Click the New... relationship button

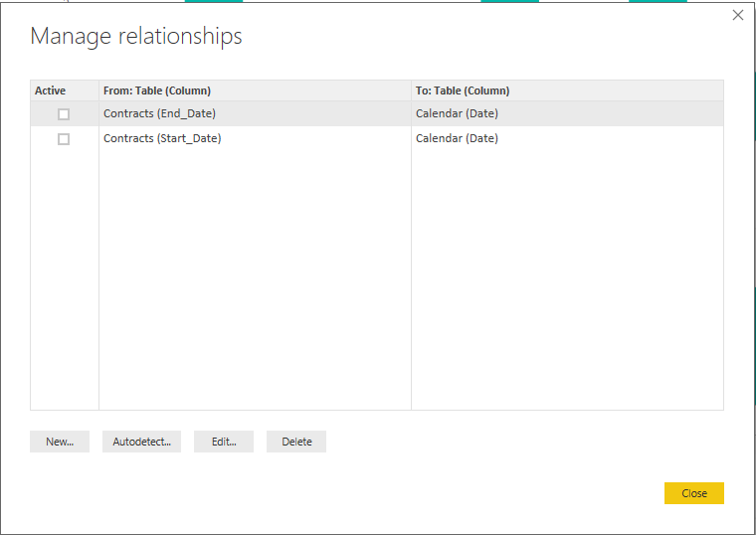point(60,442)
